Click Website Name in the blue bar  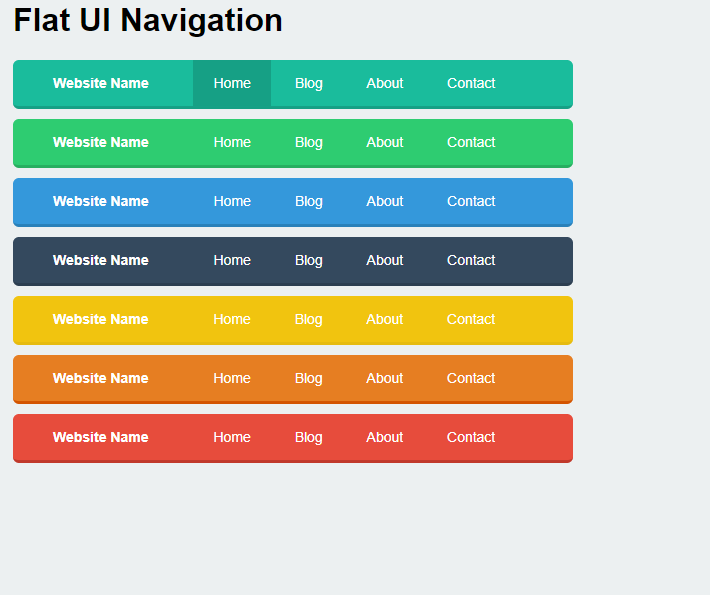101,201
